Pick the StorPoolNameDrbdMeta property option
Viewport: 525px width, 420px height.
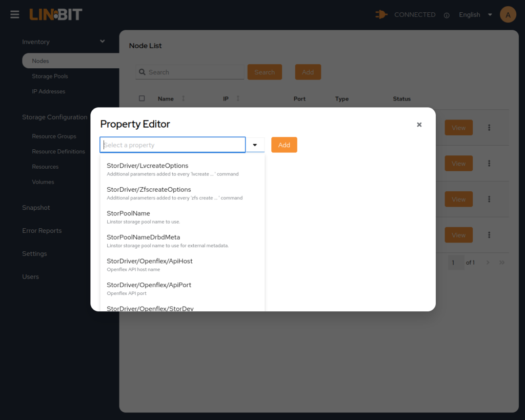(x=183, y=241)
